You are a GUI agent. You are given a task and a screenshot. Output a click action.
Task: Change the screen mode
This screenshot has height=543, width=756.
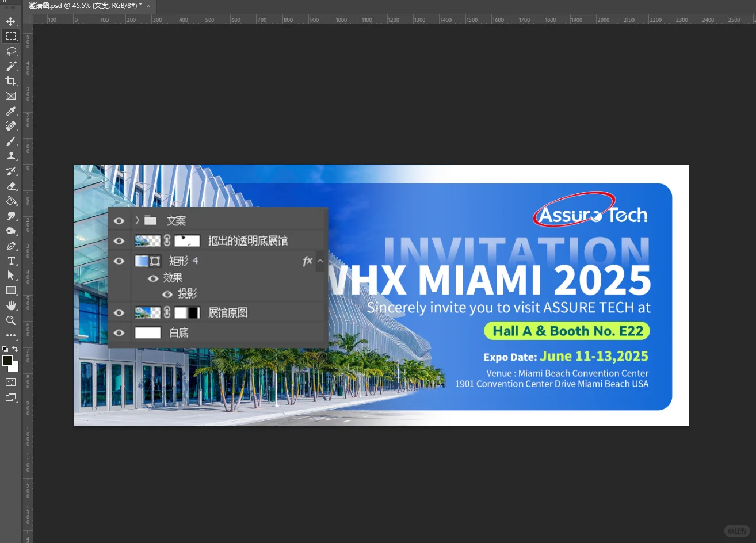pyautogui.click(x=11, y=397)
